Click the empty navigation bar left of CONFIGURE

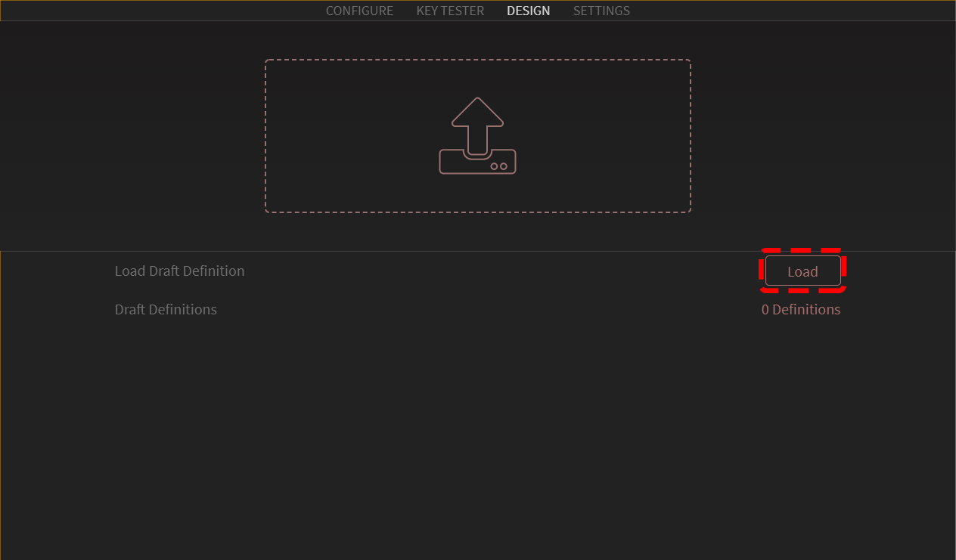point(151,11)
